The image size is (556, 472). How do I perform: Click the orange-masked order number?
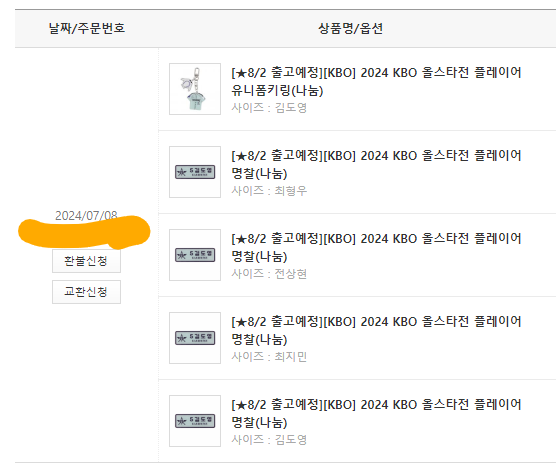coord(84,232)
